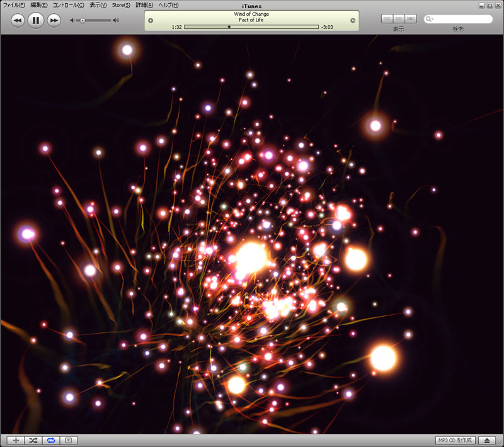Click the low volume speaker icon

tap(72, 20)
